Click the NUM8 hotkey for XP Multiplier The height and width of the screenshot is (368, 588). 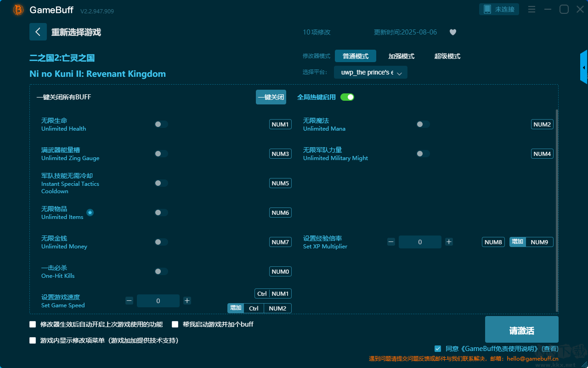point(493,242)
